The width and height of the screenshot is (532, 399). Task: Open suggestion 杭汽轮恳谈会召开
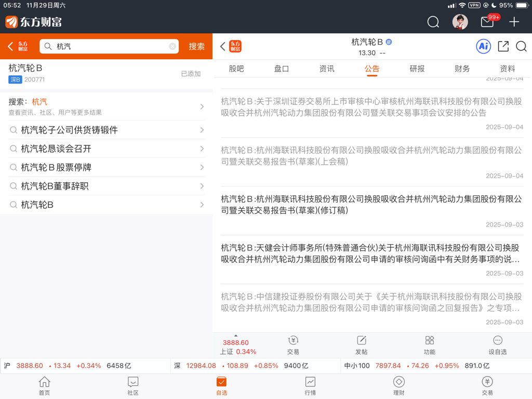tap(106, 149)
